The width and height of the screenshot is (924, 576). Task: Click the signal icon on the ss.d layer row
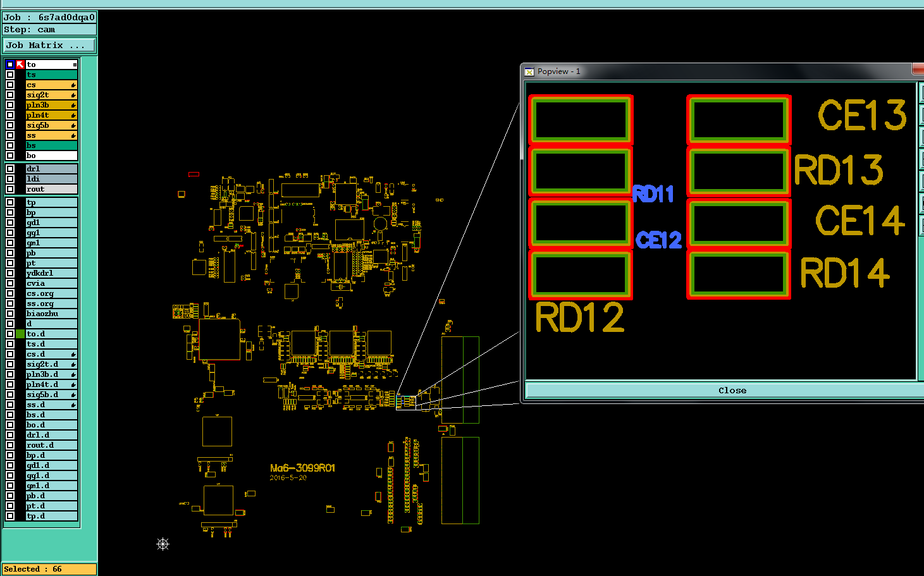[73, 405]
